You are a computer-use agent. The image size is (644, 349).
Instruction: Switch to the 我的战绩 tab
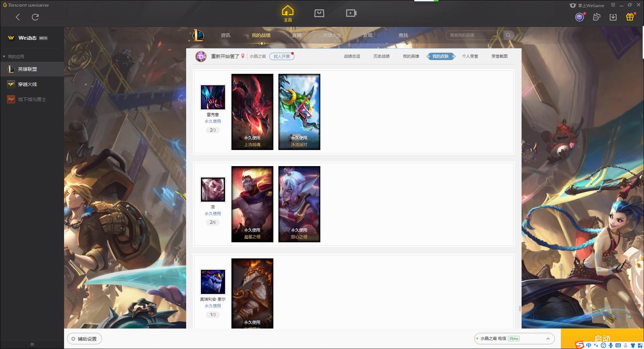point(261,35)
